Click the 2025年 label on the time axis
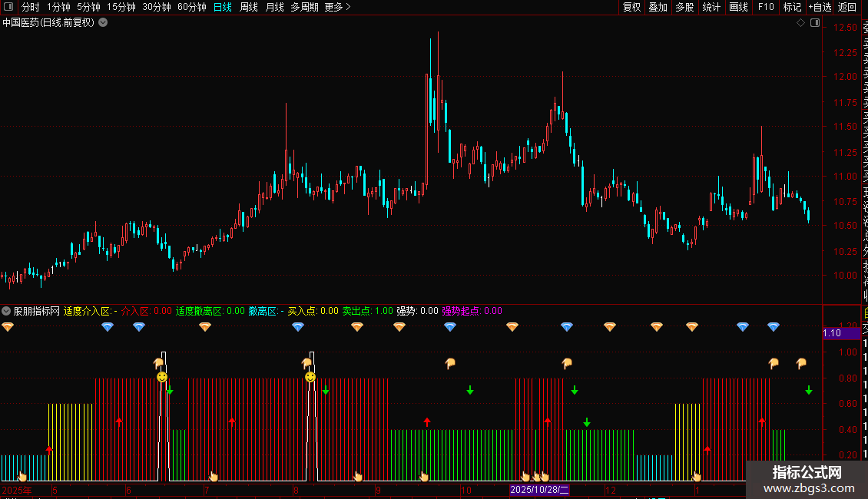The width and height of the screenshot is (868, 499). (x=17, y=490)
